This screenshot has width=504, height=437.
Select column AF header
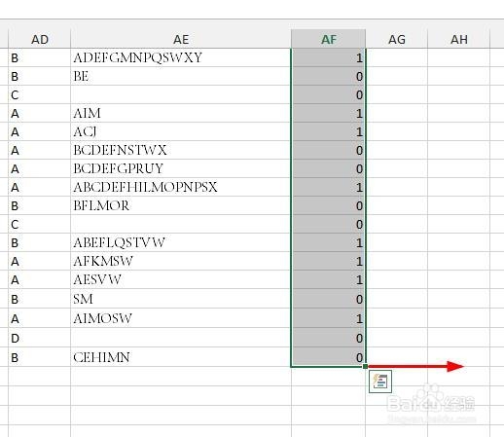point(328,39)
